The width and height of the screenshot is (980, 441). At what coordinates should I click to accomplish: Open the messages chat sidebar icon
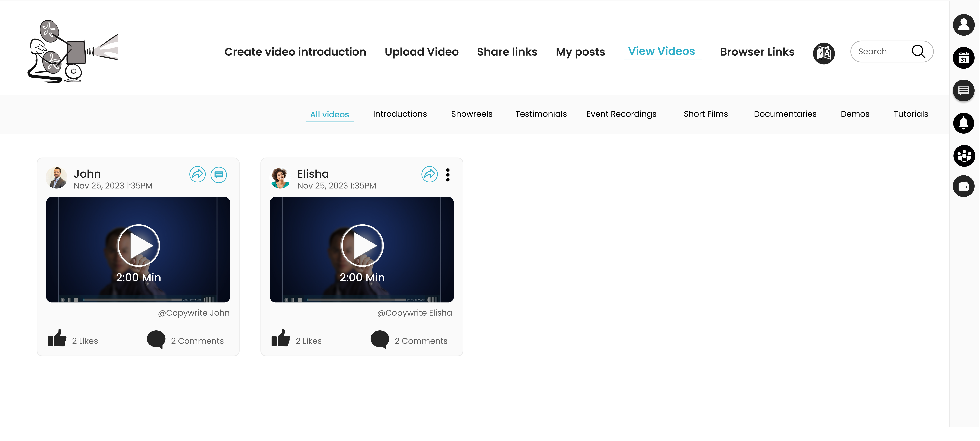pyautogui.click(x=963, y=91)
